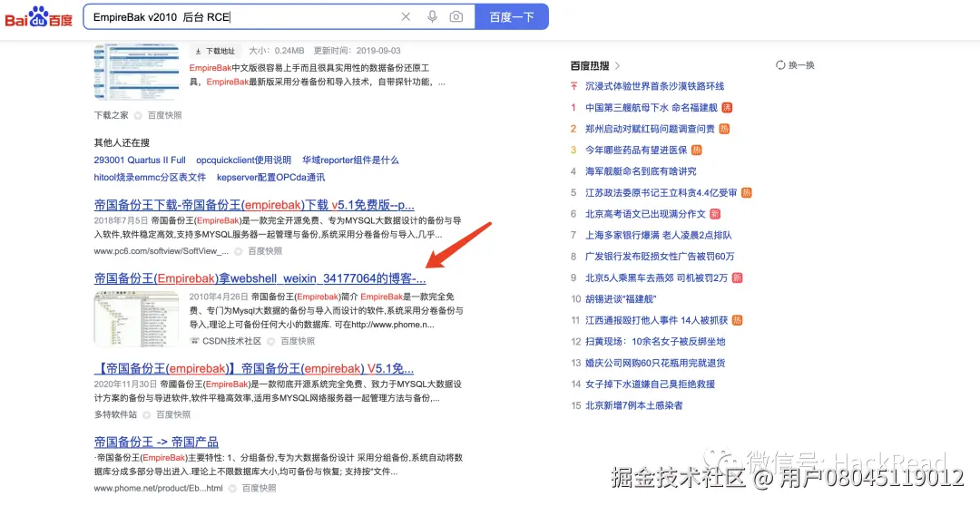This screenshot has height=506, width=980.
Task: Click the 多特软件站 source label
Action: click(x=115, y=414)
